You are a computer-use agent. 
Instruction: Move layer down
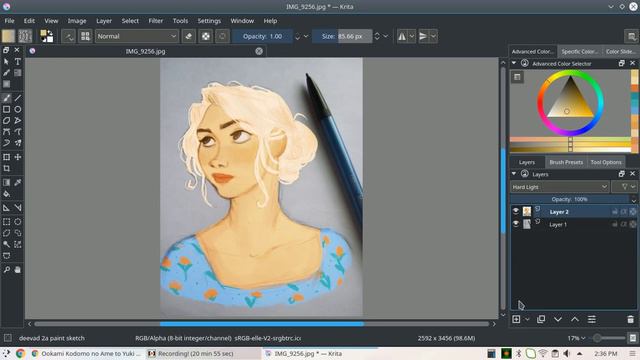pos(558,319)
